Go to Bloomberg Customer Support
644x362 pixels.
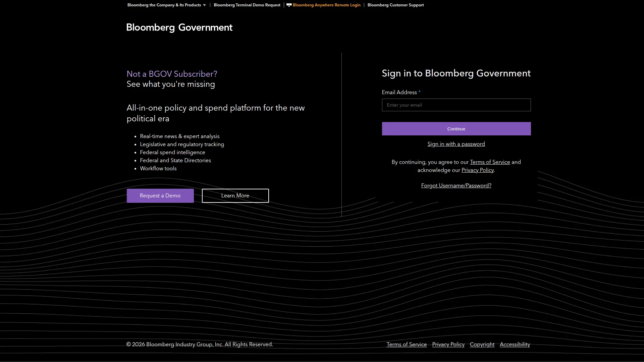click(395, 5)
